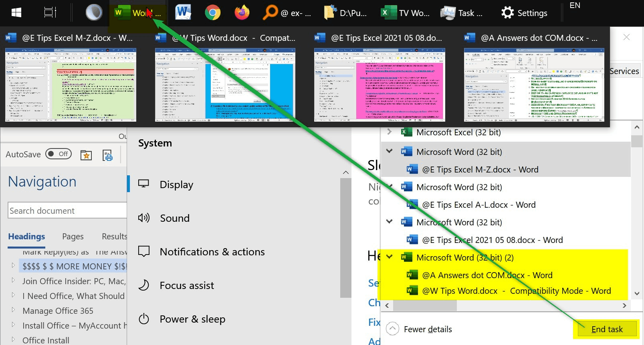644x345 pixels.
Task: Open Google Chrome from the taskbar
Action: 212,13
